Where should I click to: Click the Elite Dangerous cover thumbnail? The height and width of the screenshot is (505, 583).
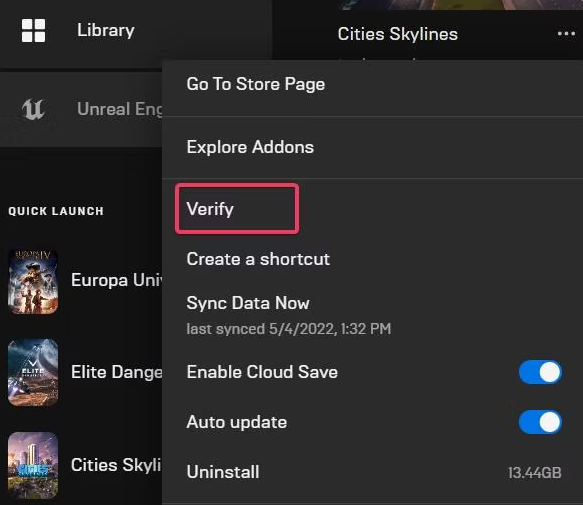[x=33, y=372]
